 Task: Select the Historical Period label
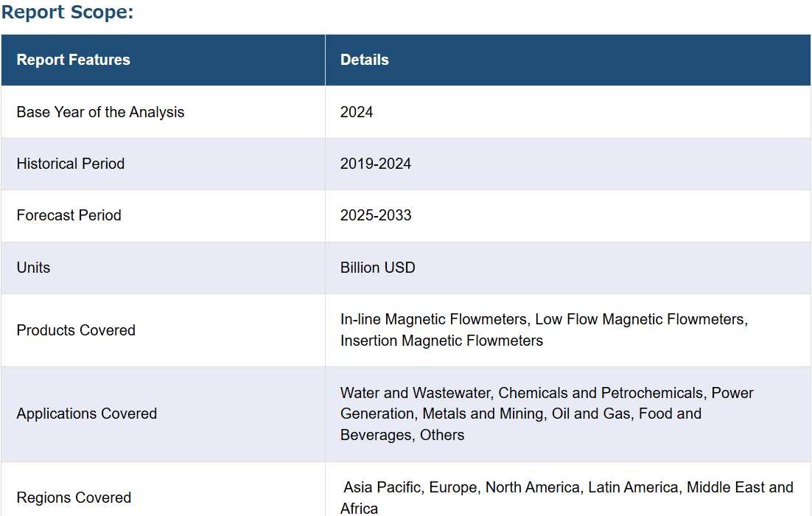click(x=71, y=164)
